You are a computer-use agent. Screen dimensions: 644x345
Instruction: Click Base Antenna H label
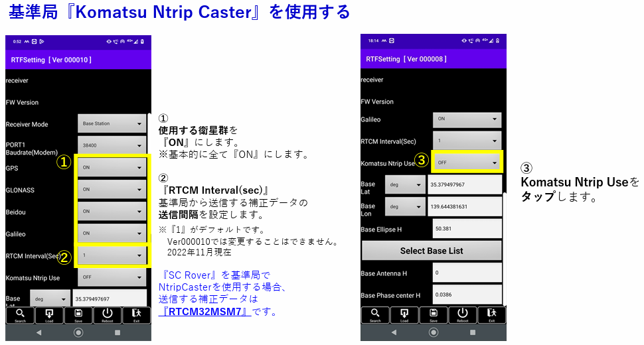point(384,273)
